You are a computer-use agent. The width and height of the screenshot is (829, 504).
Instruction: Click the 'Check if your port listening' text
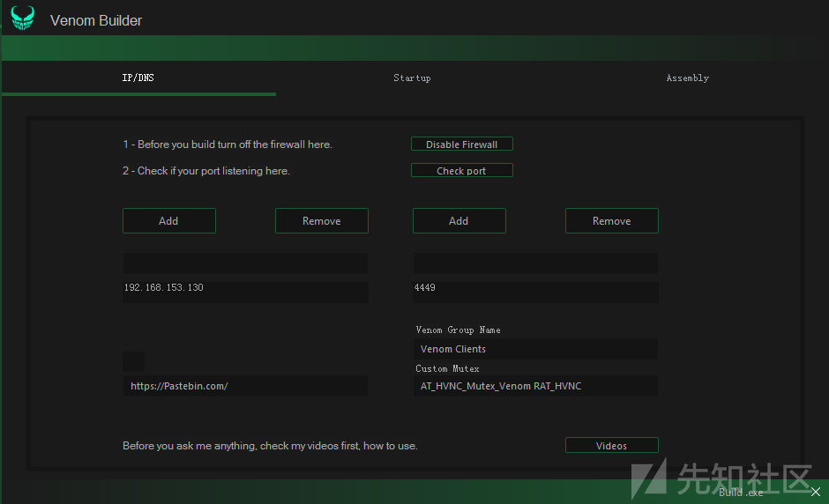pos(206,171)
